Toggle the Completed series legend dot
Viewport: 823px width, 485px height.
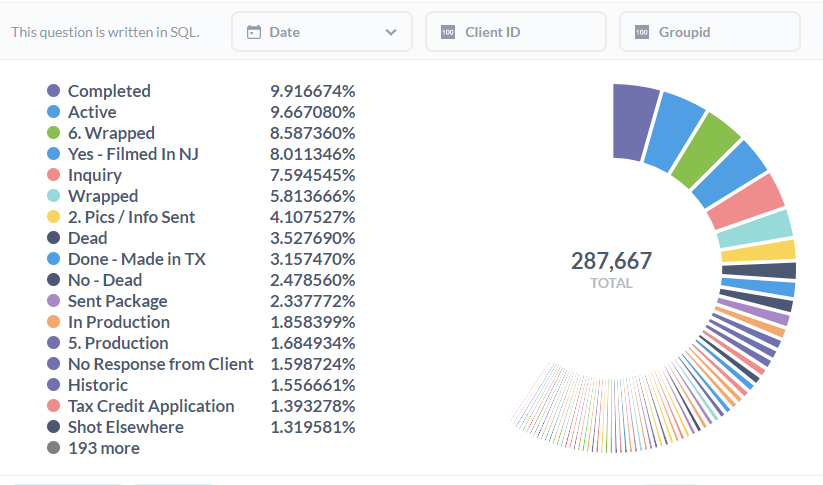(54, 91)
